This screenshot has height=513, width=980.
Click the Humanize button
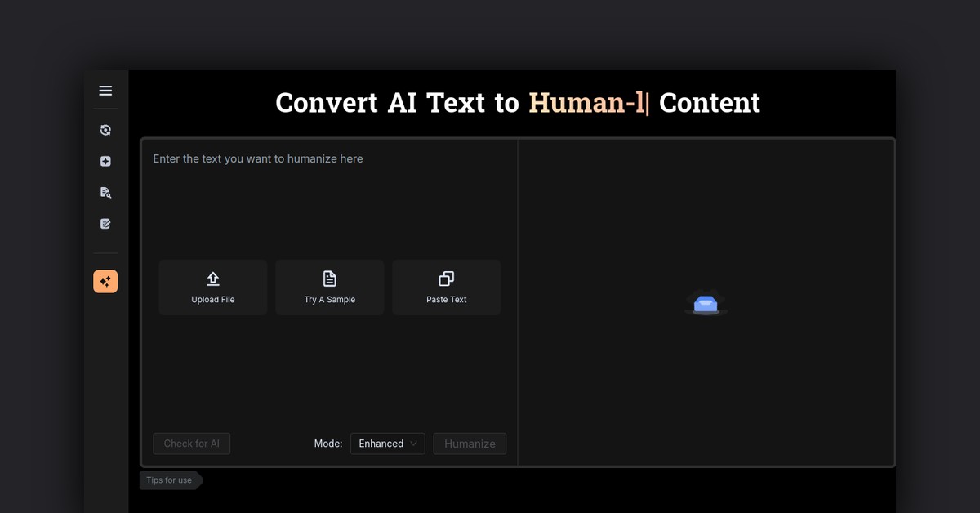[470, 444]
